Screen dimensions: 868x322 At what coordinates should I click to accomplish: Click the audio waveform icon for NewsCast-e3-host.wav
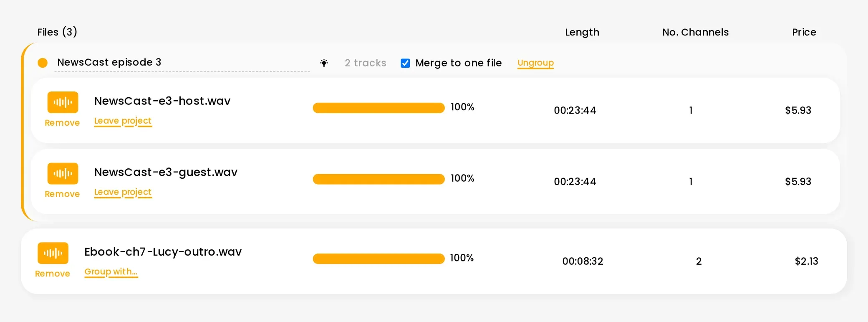point(63,102)
